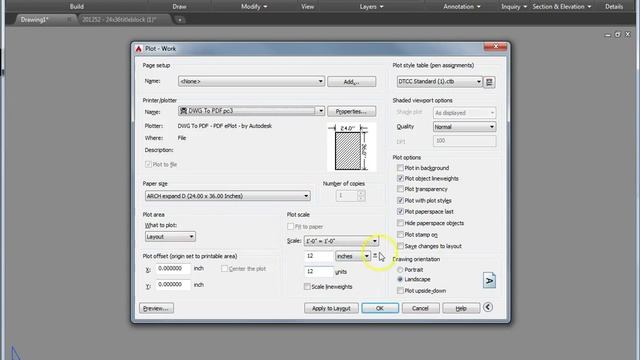
Task: Open the Quality dropdown
Action: pos(464,127)
